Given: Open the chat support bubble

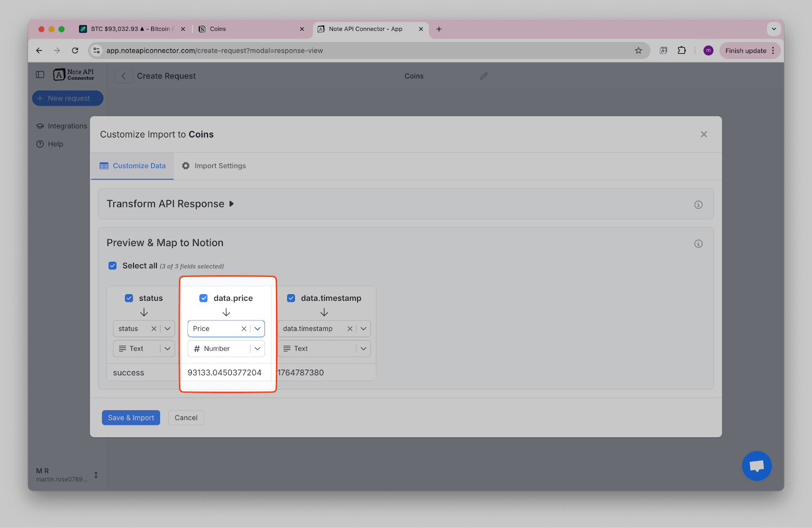Looking at the screenshot, I should 756,466.
